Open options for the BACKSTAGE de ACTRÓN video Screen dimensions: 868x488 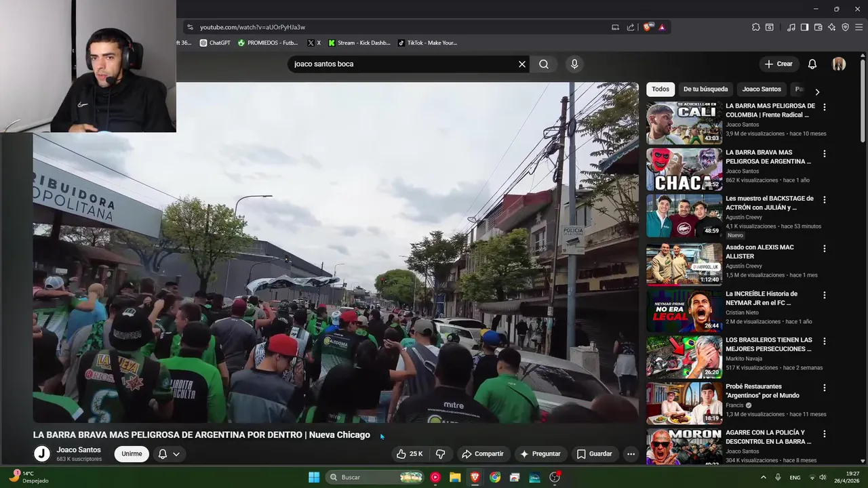825,200
